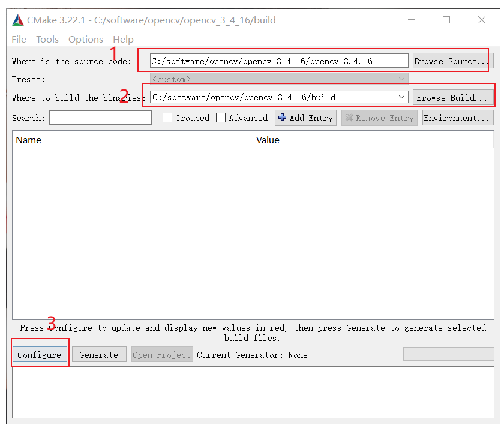504x431 pixels.
Task: Click the Name column header
Action: tap(133, 140)
